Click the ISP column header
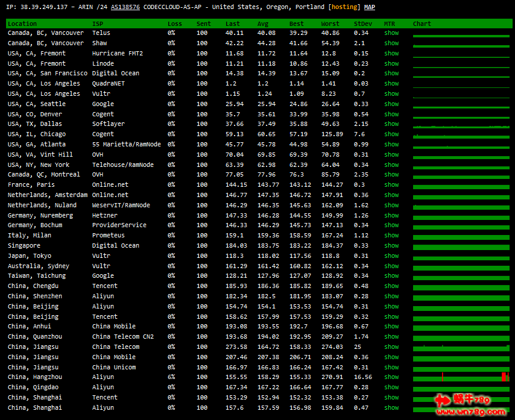 pyautogui.click(x=98, y=24)
